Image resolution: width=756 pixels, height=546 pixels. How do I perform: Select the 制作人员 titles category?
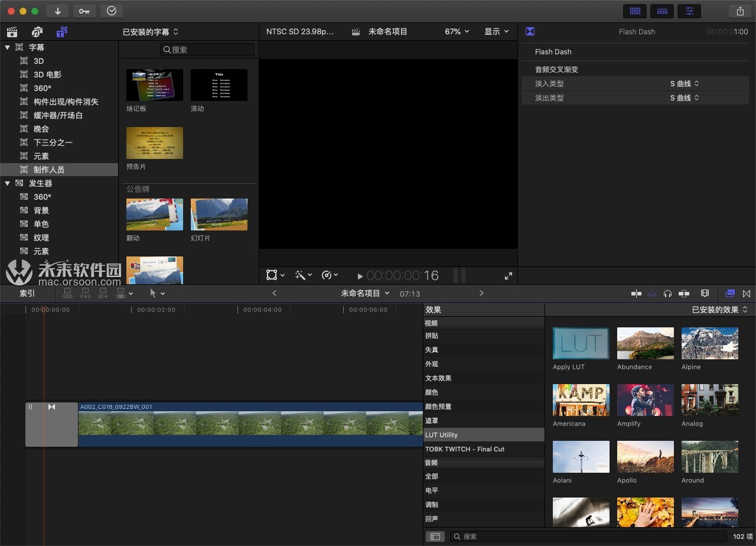coord(59,170)
